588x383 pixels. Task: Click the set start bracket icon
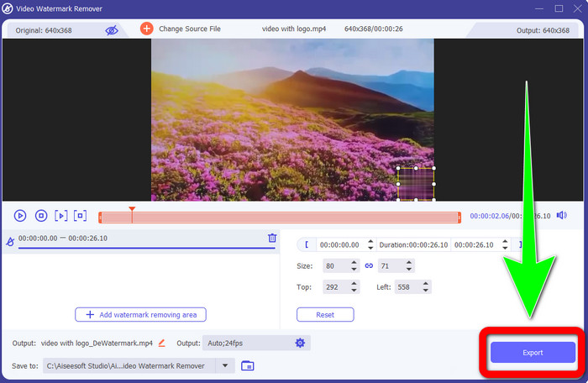point(307,244)
